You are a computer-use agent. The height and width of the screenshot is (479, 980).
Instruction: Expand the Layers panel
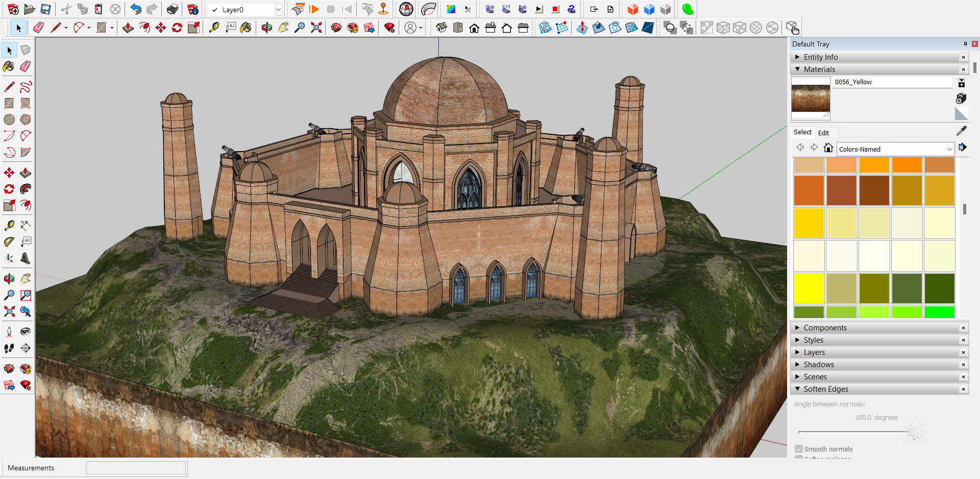[797, 352]
